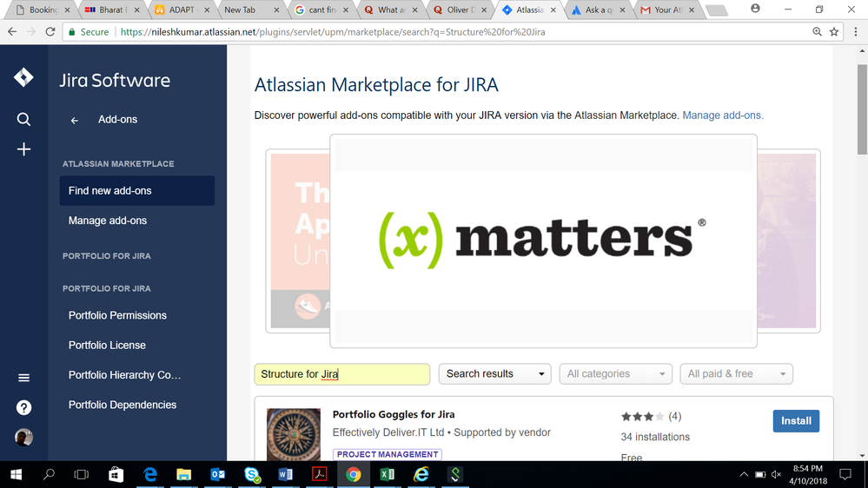The width and height of the screenshot is (868, 488).
Task: Click the plus create icon in sidebar
Action: click(23, 149)
